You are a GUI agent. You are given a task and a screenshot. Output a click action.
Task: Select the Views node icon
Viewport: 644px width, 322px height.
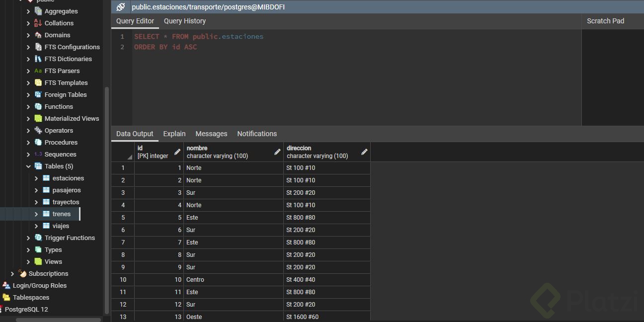[38, 261]
